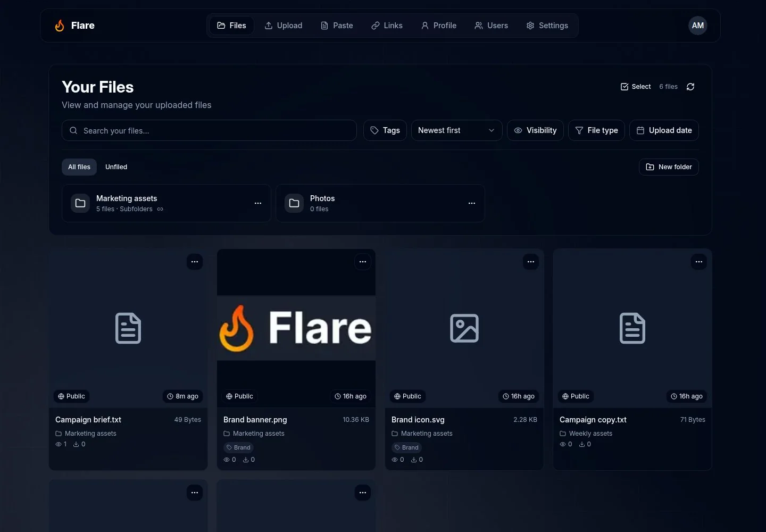Click Public badge on Campaign copy.txt

pyautogui.click(x=576, y=396)
